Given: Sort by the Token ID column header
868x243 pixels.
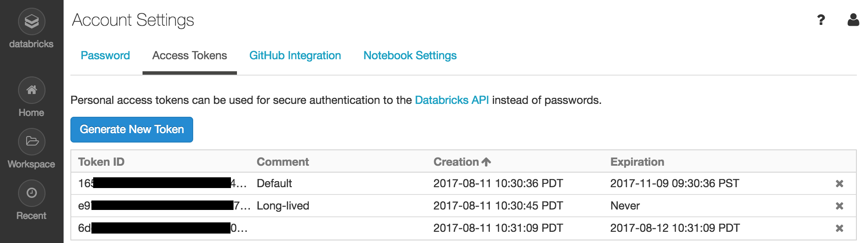Looking at the screenshot, I should coord(101,162).
